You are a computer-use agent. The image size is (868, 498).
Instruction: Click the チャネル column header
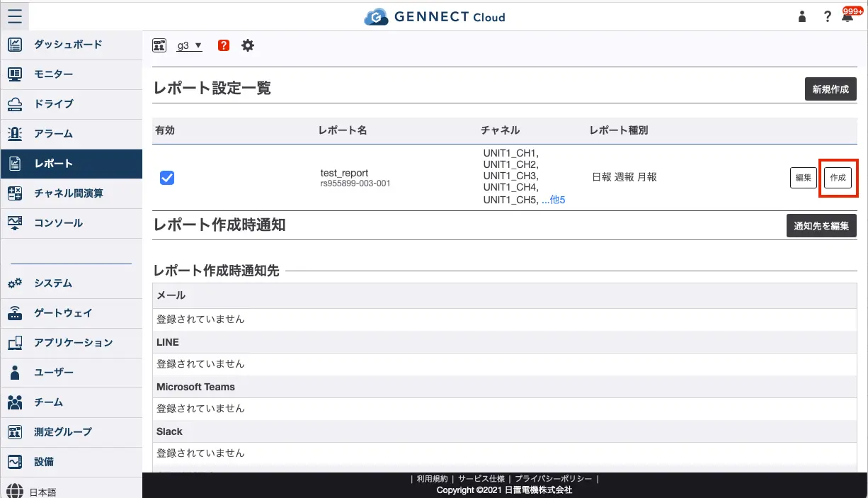pyautogui.click(x=500, y=130)
